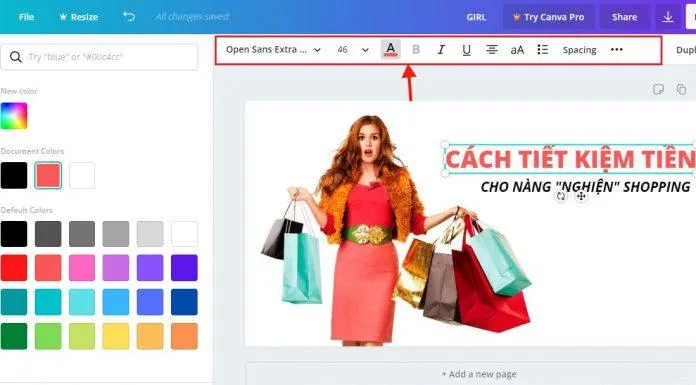This screenshot has width=696, height=385.
Task: Click the font size value 46
Action: point(342,50)
